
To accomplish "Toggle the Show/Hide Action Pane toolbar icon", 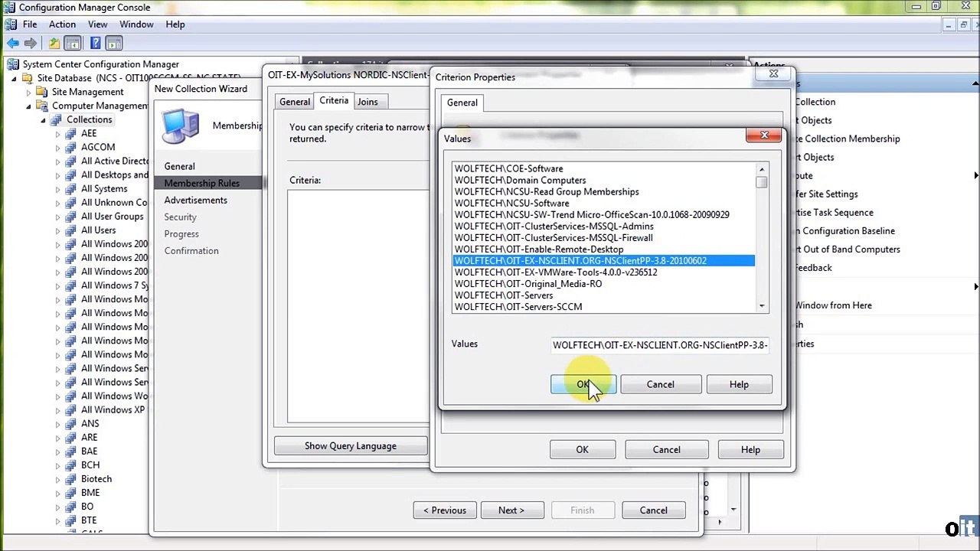I will (x=113, y=44).
